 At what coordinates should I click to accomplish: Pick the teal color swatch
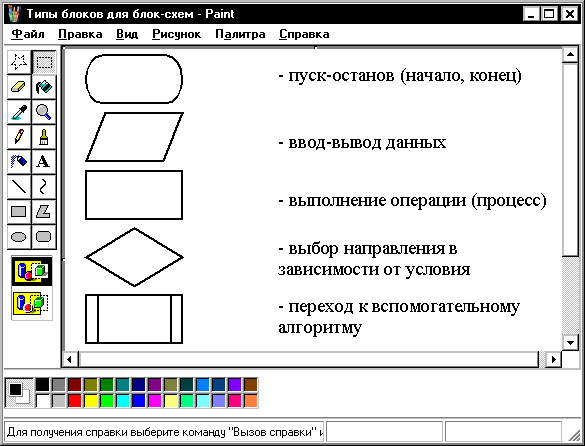[x=123, y=385]
